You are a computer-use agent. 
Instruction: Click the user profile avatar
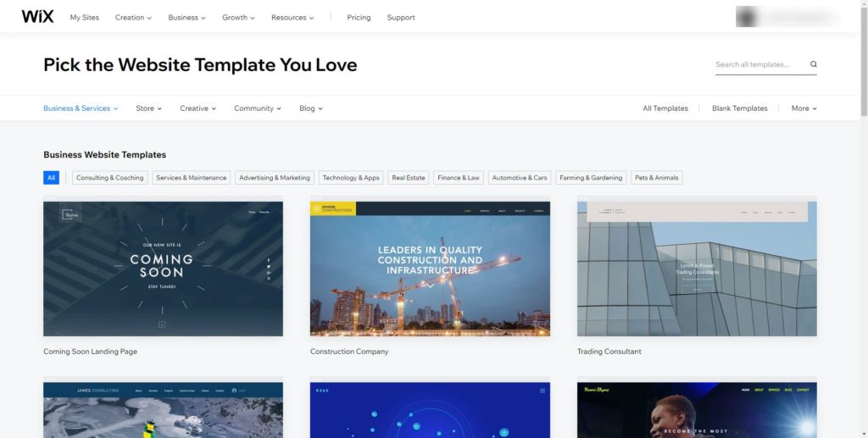pyautogui.click(x=747, y=17)
